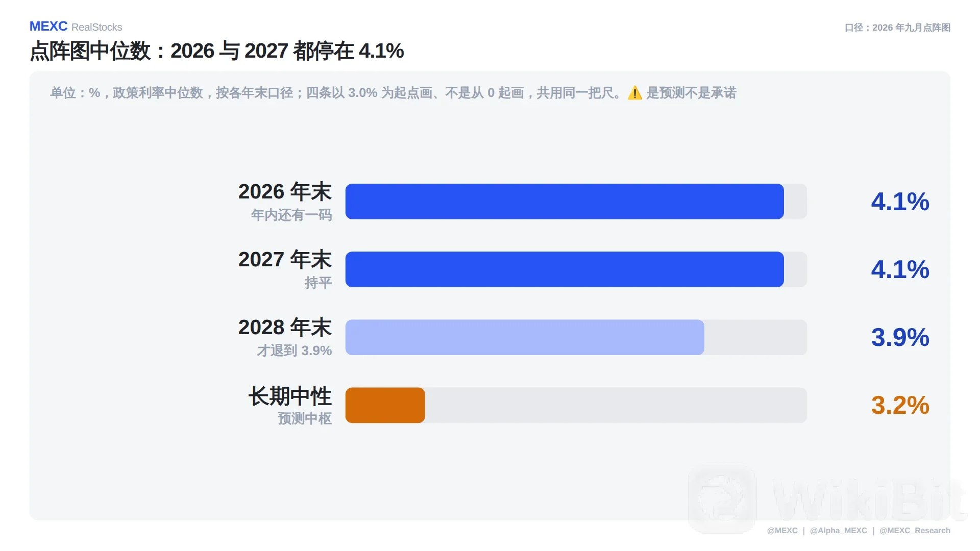Click the WikiBit watermark logo icon
980x551 pixels.
[x=722, y=499]
